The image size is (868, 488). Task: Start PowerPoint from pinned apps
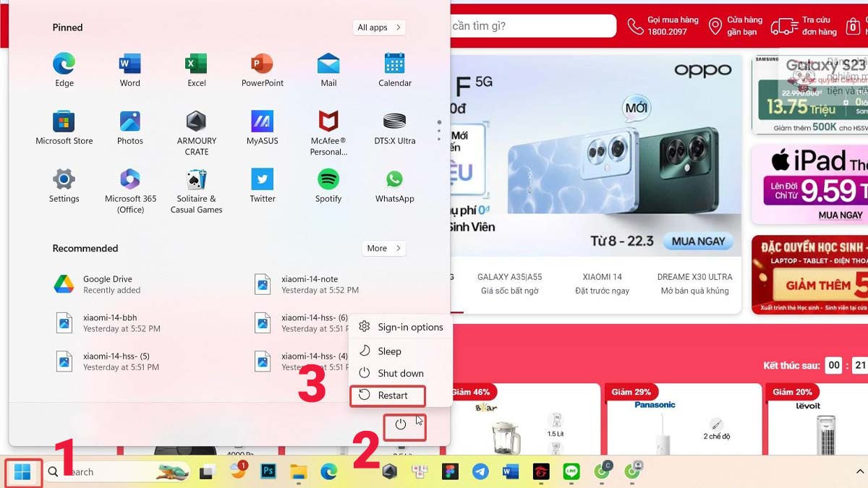[263, 70]
